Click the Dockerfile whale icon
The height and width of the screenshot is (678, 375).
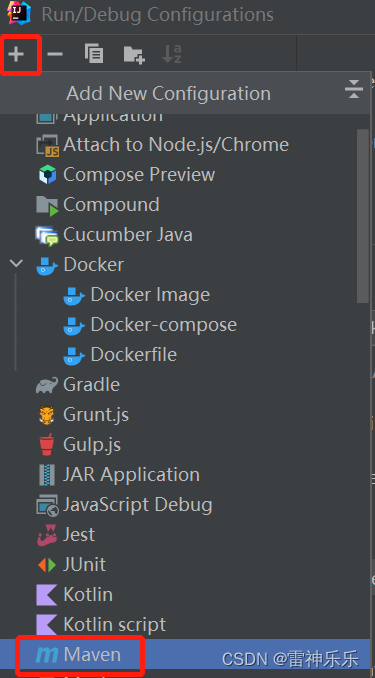pyautogui.click(x=74, y=355)
